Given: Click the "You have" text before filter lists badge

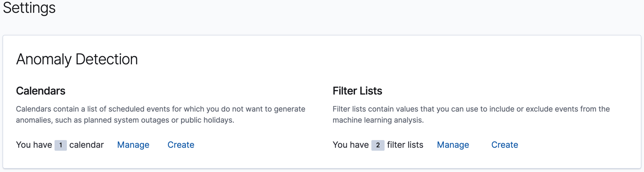Looking at the screenshot, I should [351, 145].
